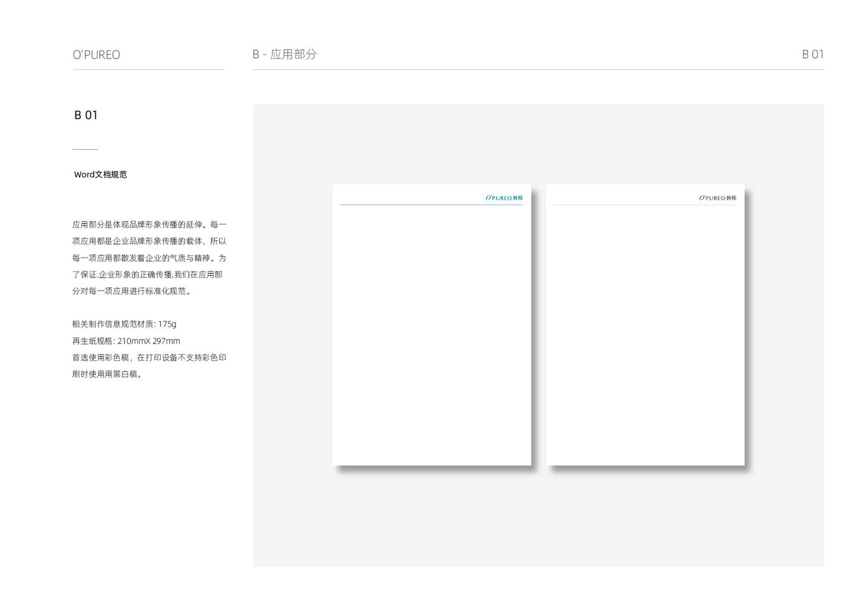Click the header 'B - 应用部分'
This screenshot has height=614, width=868.
285,55
